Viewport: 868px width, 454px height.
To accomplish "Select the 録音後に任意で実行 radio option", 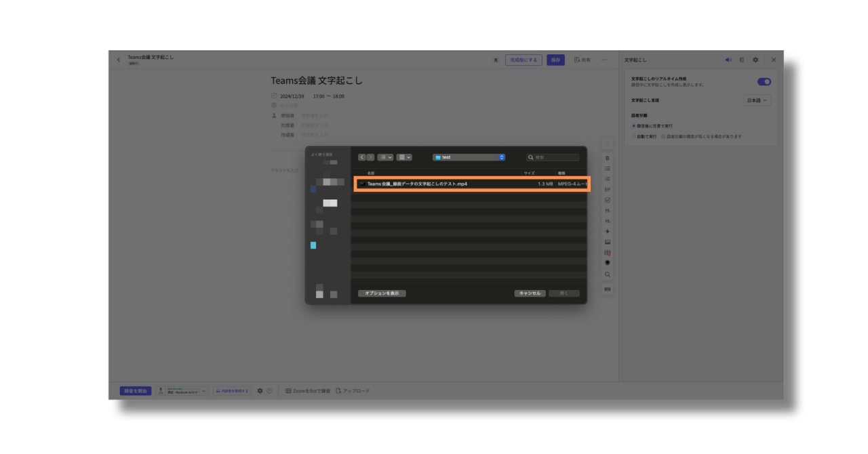I will (x=633, y=126).
